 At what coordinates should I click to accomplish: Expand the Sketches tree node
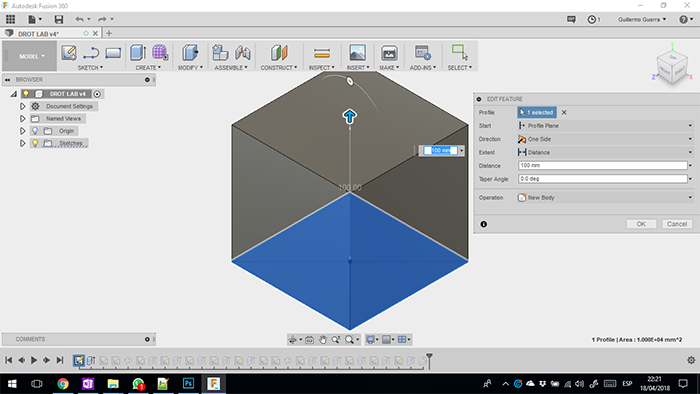click(x=22, y=143)
